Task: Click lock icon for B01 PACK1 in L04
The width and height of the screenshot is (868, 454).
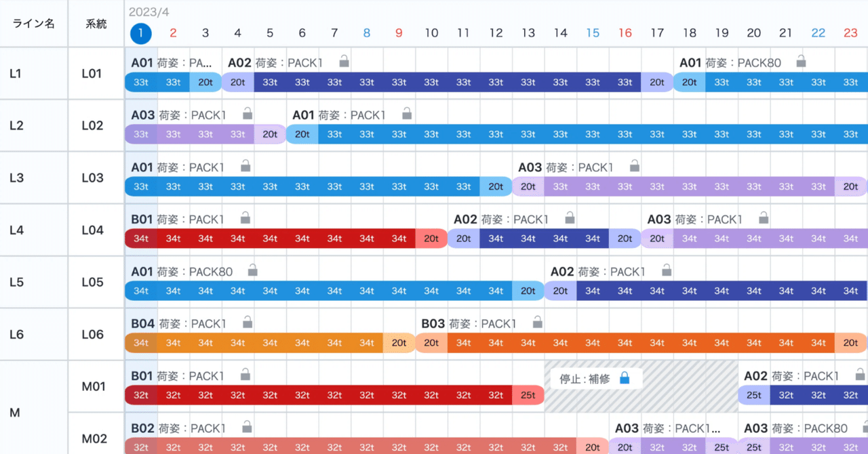Action: point(245,218)
